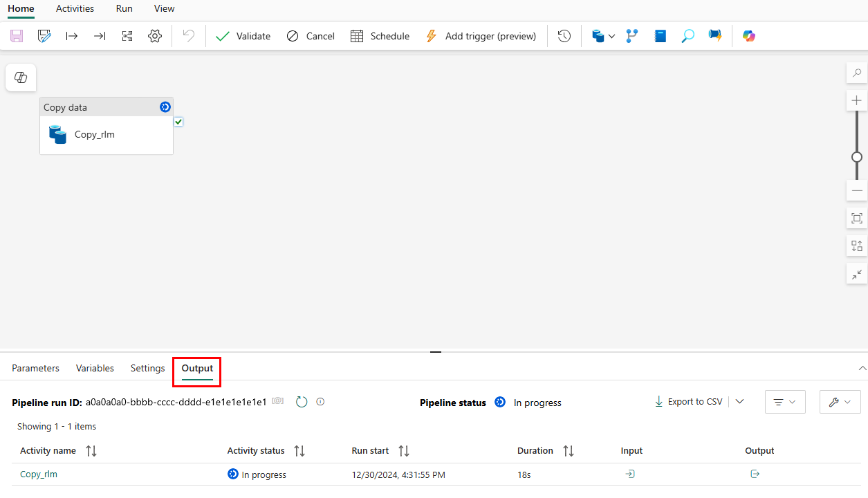Switch to the Activities tab
The height and width of the screenshot is (498, 868).
pyautogui.click(x=75, y=9)
